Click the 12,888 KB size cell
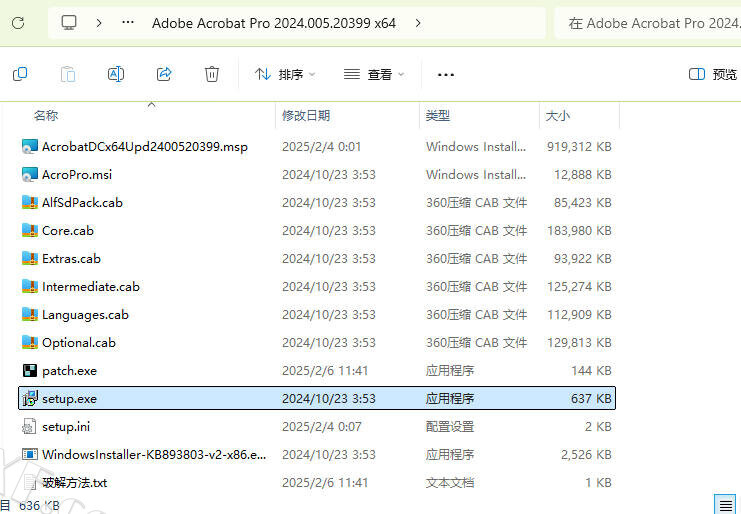The image size is (741, 514). coord(583,175)
